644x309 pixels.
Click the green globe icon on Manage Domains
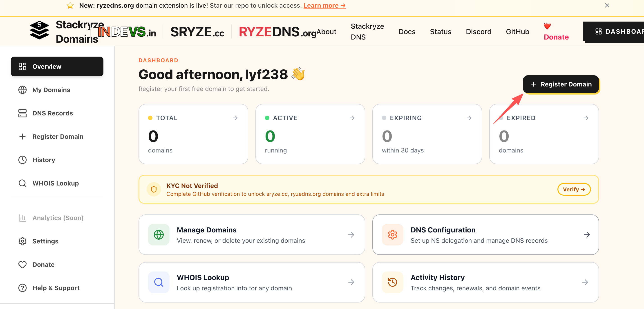coord(159,235)
